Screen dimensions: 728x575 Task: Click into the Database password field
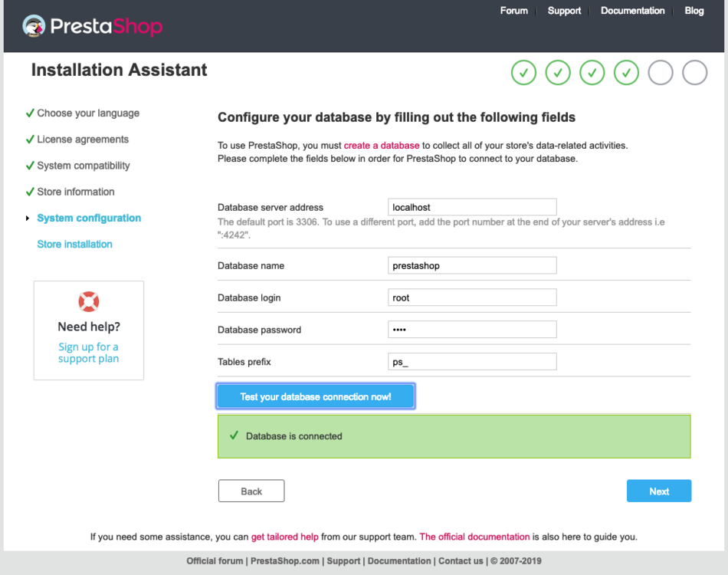coord(472,330)
